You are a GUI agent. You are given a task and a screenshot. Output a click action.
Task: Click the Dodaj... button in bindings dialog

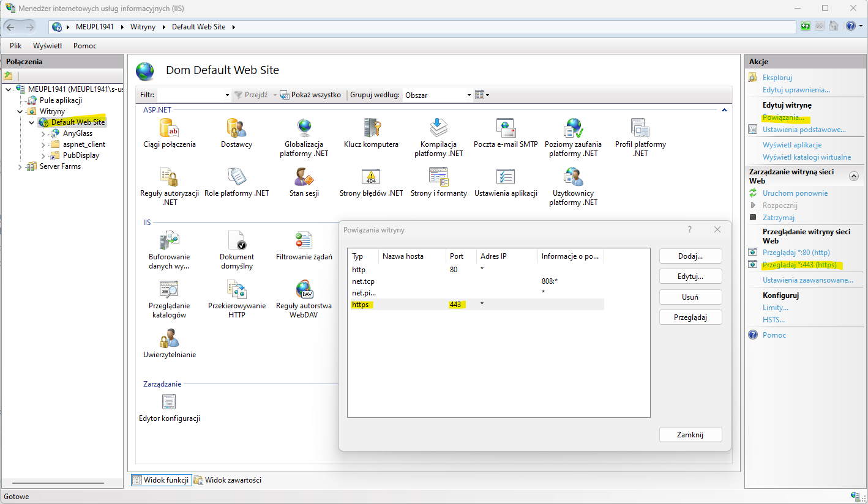(x=690, y=256)
